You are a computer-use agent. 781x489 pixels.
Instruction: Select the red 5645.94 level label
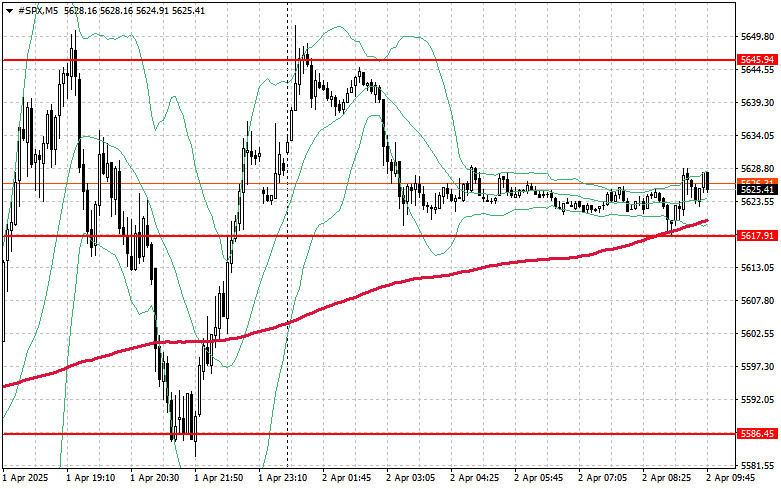click(757, 60)
